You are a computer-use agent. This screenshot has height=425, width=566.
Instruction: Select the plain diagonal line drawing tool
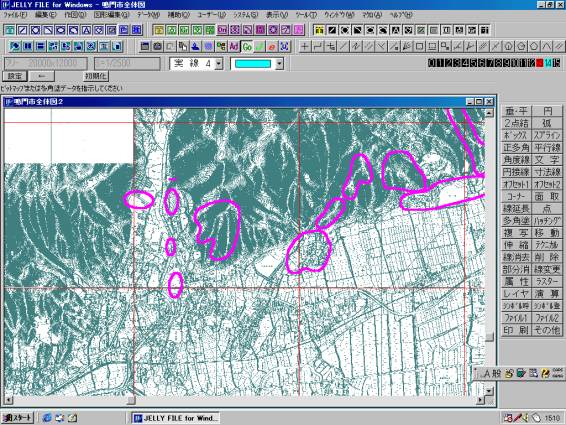[343, 47]
